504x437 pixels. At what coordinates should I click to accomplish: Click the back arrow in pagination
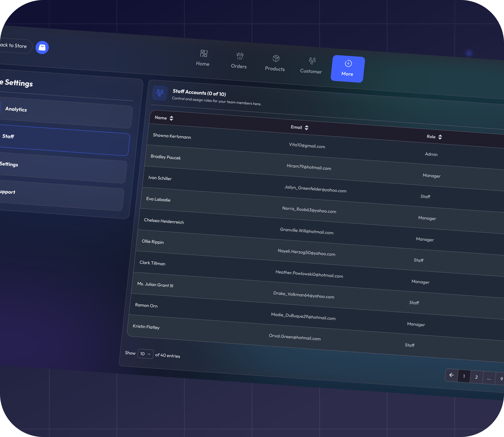point(452,375)
